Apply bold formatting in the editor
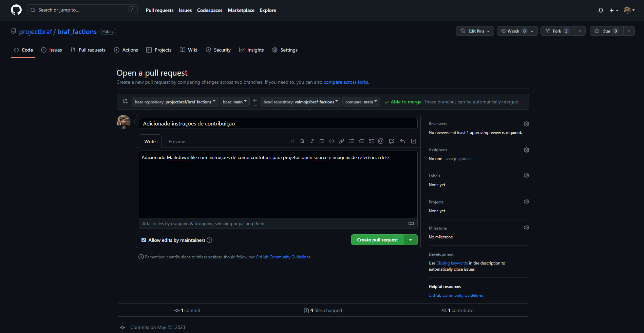The height and width of the screenshot is (333, 644). (302, 141)
